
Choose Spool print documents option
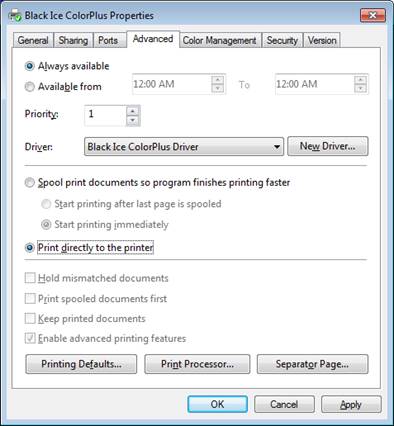tap(30, 183)
